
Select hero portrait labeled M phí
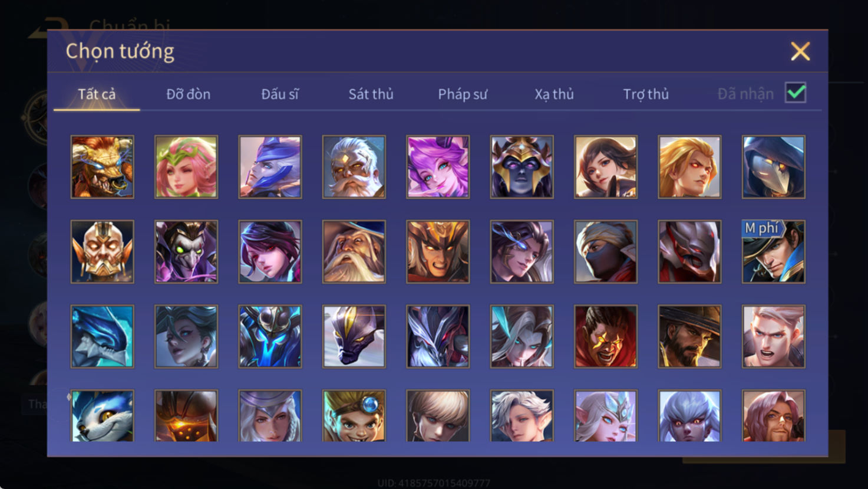(x=774, y=252)
